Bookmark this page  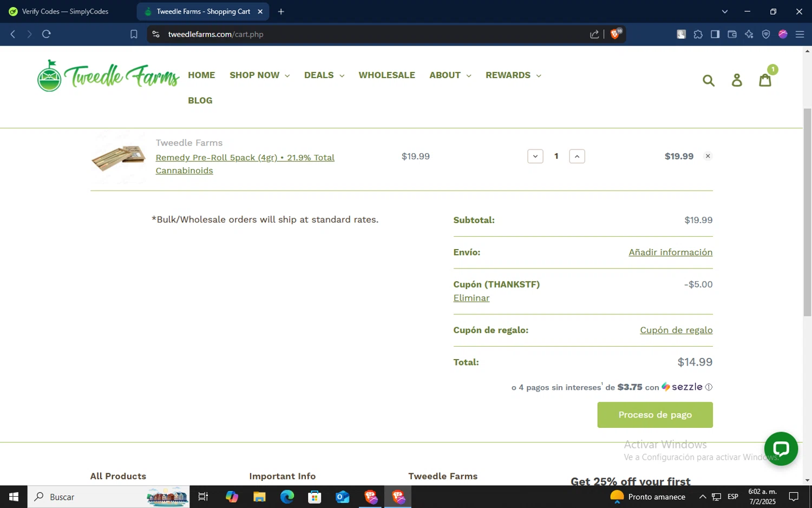click(x=134, y=34)
